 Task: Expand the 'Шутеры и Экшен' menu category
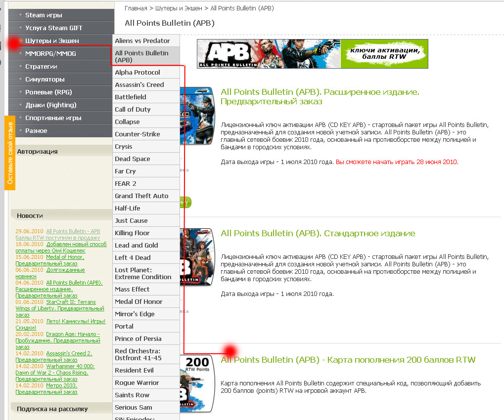(x=52, y=41)
